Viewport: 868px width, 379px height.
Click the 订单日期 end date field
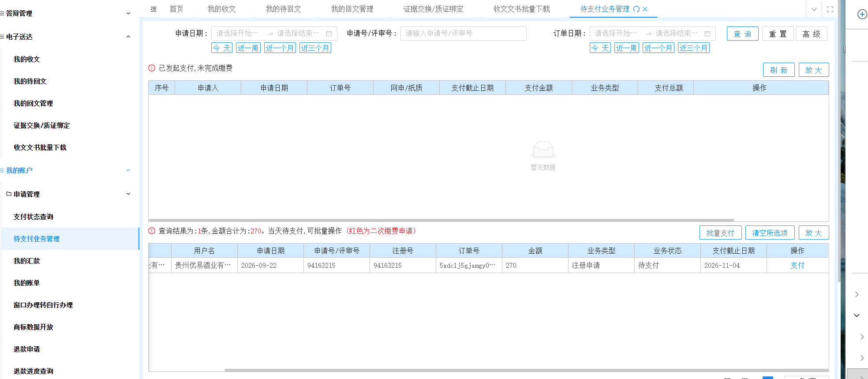tap(677, 34)
